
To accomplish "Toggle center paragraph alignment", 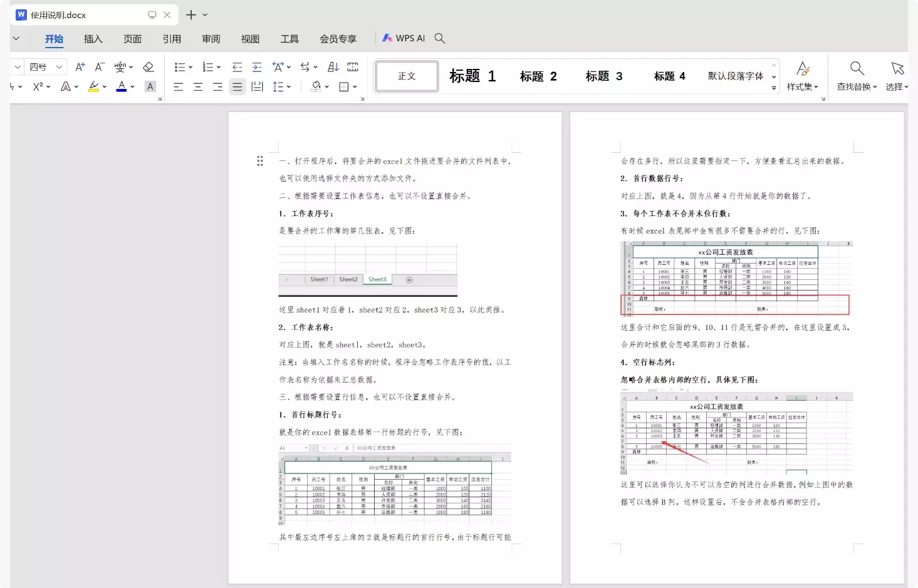I will pos(198,86).
